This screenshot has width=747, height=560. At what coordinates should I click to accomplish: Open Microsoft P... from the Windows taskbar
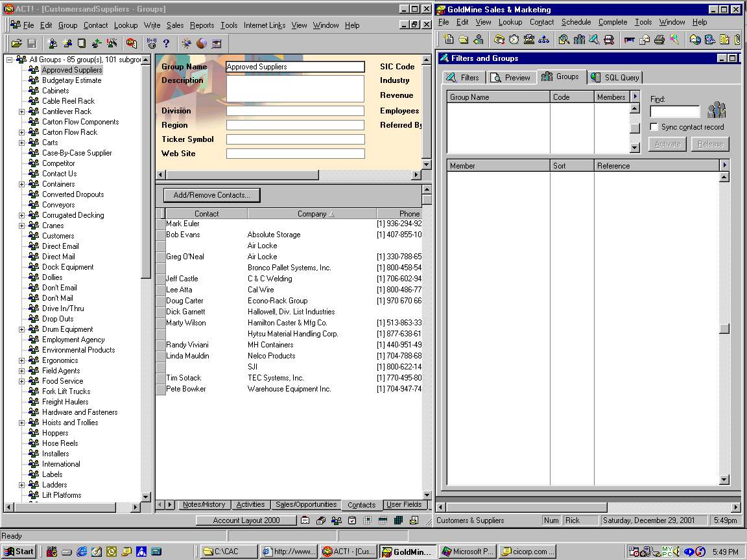click(x=467, y=552)
